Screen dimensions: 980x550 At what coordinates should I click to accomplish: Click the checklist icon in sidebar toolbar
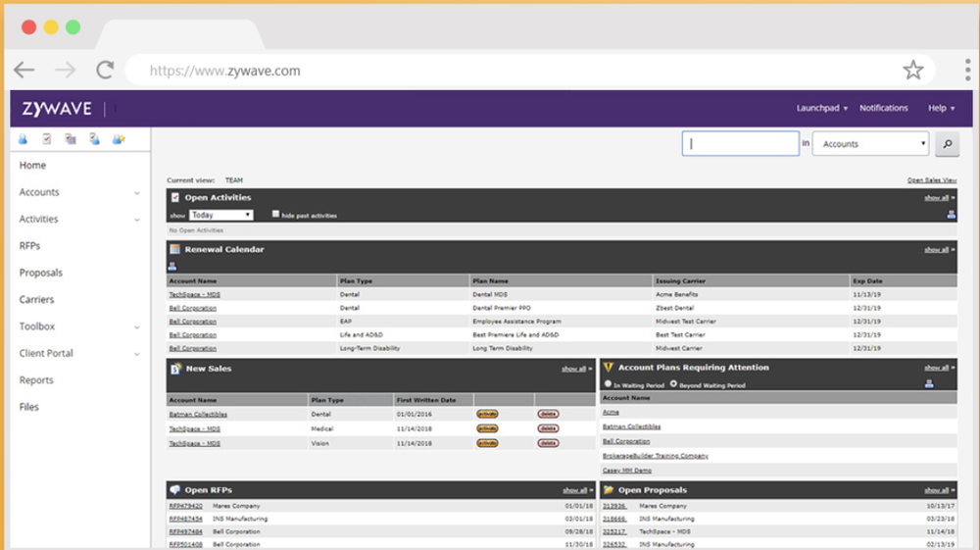click(x=46, y=139)
